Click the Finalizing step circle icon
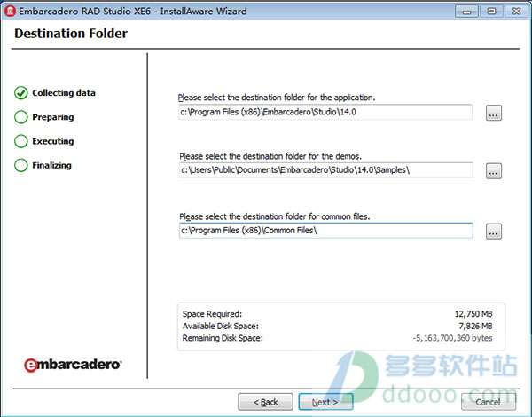The image size is (532, 417). (21, 165)
